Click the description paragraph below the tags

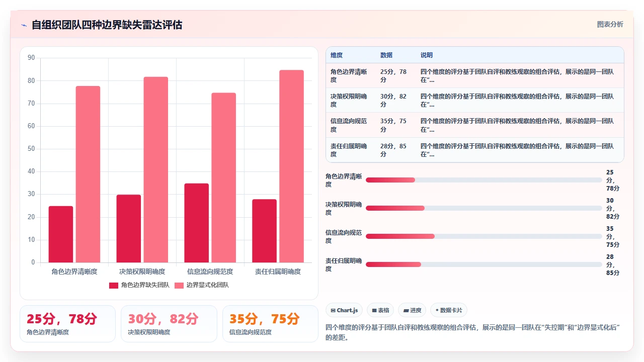point(473,332)
